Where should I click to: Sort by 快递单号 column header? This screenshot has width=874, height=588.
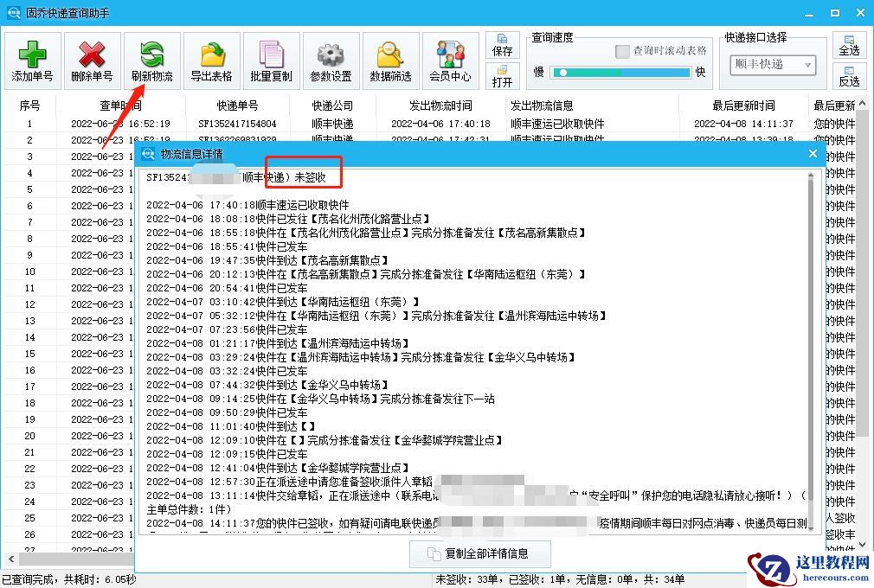pos(237,105)
